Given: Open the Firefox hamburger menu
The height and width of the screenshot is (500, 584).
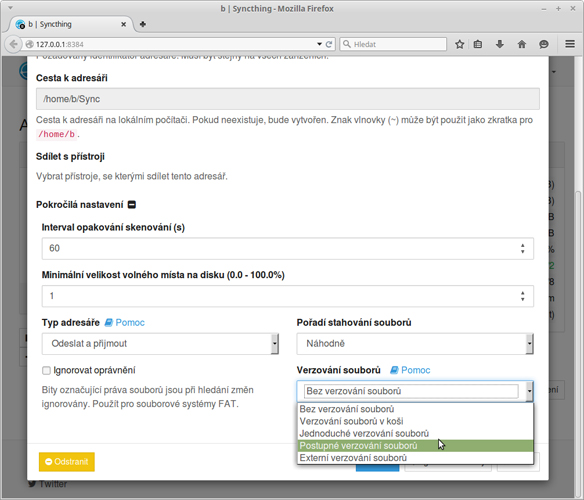Looking at the screenshot, I should coord(569,44).
